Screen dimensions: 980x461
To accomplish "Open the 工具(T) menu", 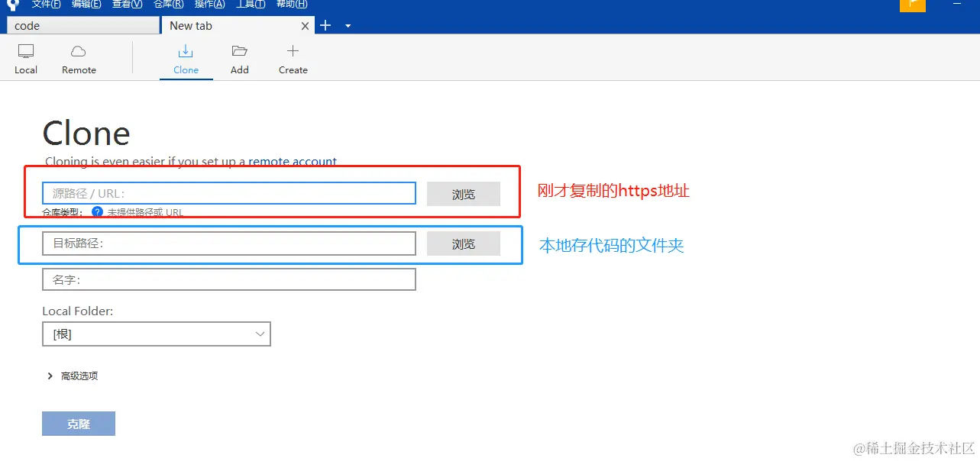I will (x=251, y=4).
